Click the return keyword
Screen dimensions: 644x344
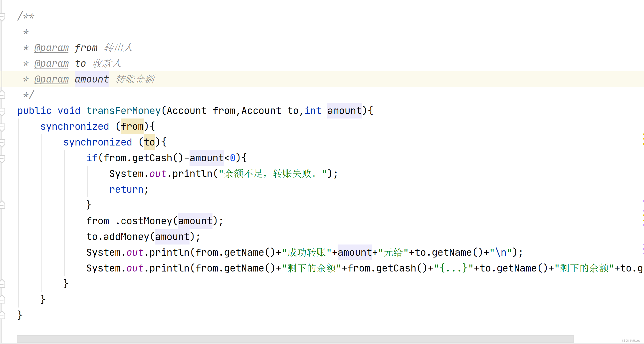(126, 189)
